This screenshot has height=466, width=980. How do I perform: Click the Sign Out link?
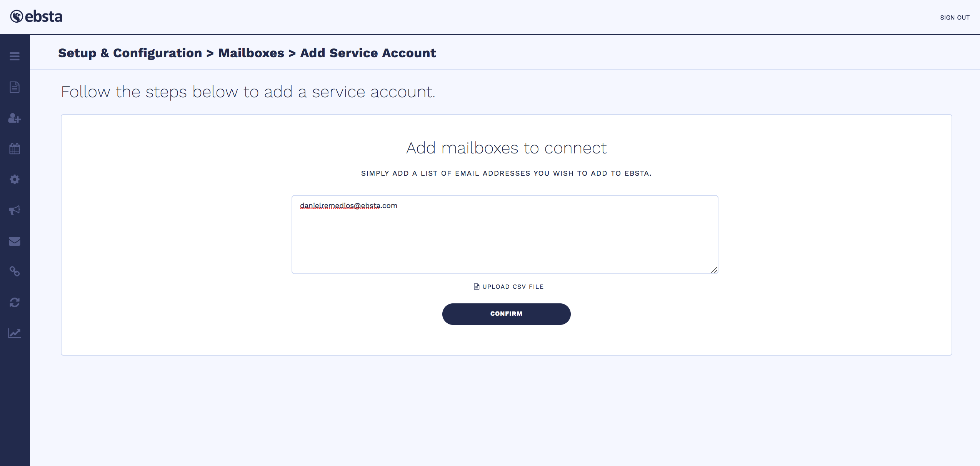pos(955,18)
